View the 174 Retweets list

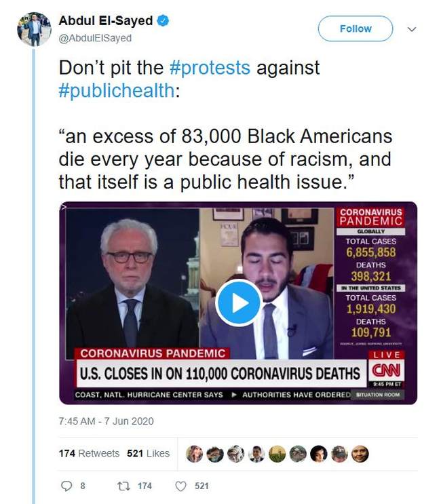[x=89, y=453]
